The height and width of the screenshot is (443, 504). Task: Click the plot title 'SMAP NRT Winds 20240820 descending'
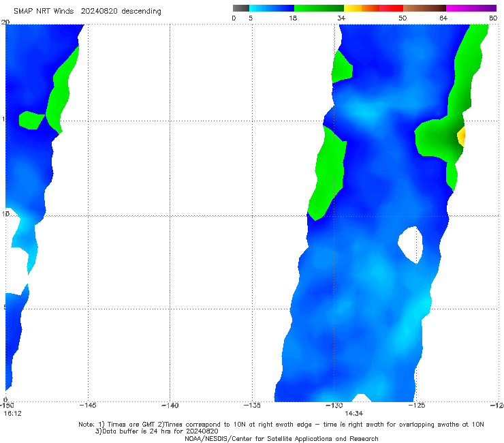coord(87,12)
